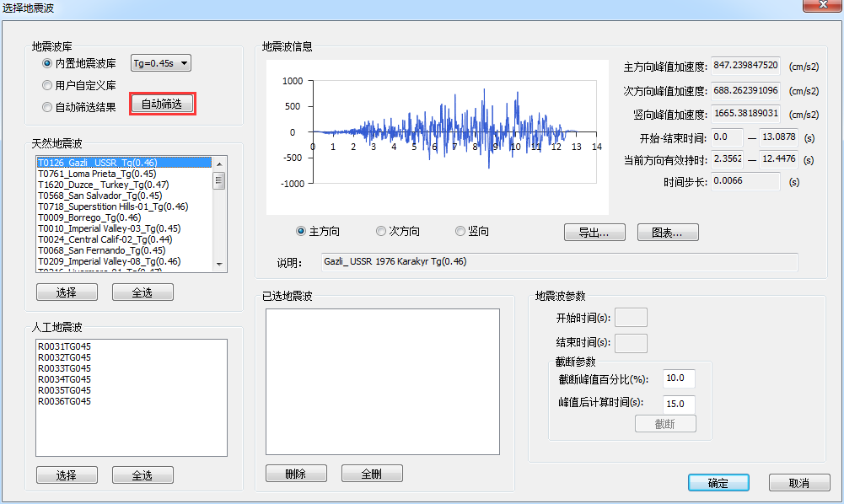
Task: Open the Tg=0.45s dropdown
Action: [161, 63]
